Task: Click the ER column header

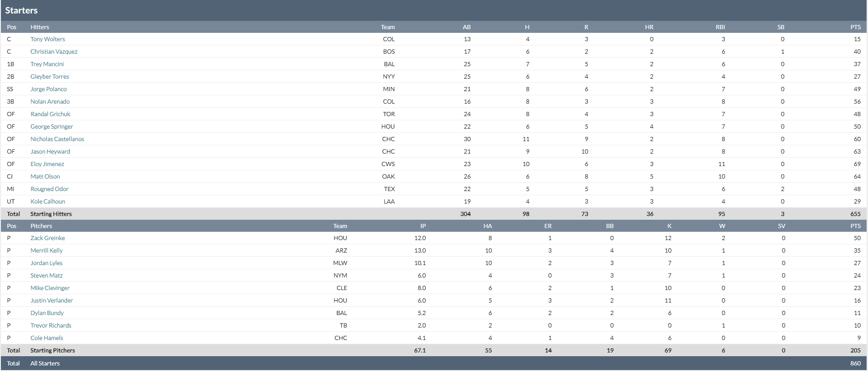Action: click(x=548, y=226)
